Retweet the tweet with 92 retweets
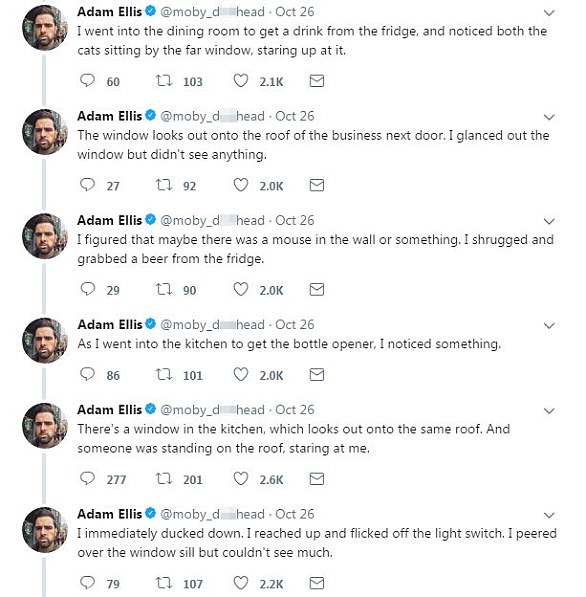The height and width of the screenshot is (597, 586). (164, 185)
